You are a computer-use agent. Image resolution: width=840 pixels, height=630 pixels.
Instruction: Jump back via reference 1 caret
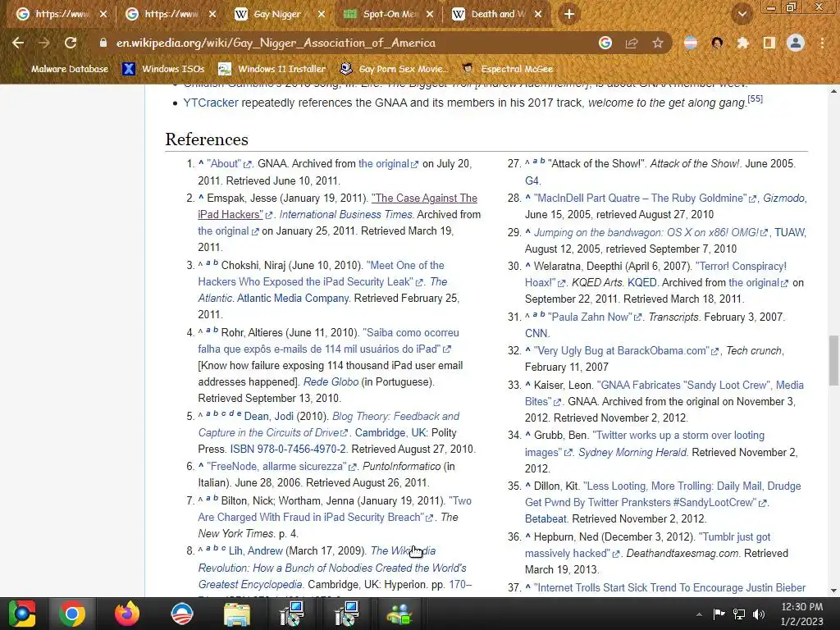pos(201,163)
